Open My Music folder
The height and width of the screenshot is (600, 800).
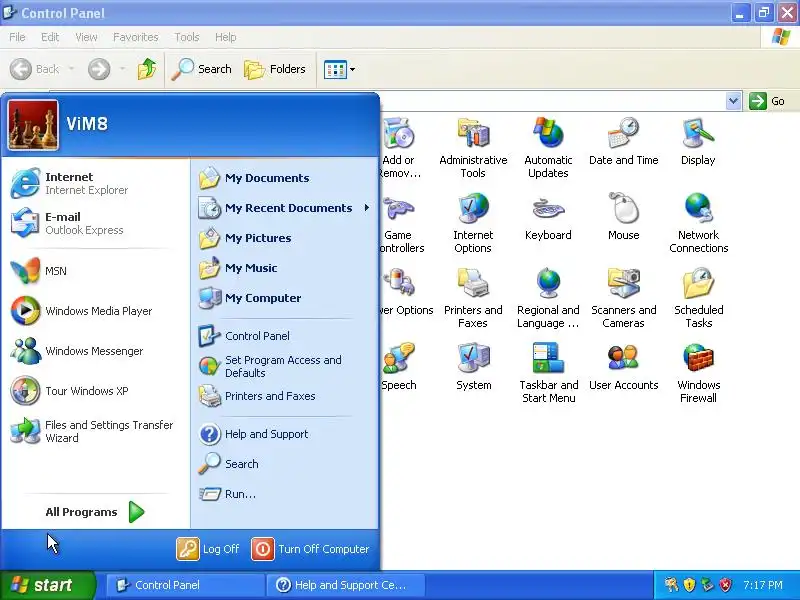283,268
